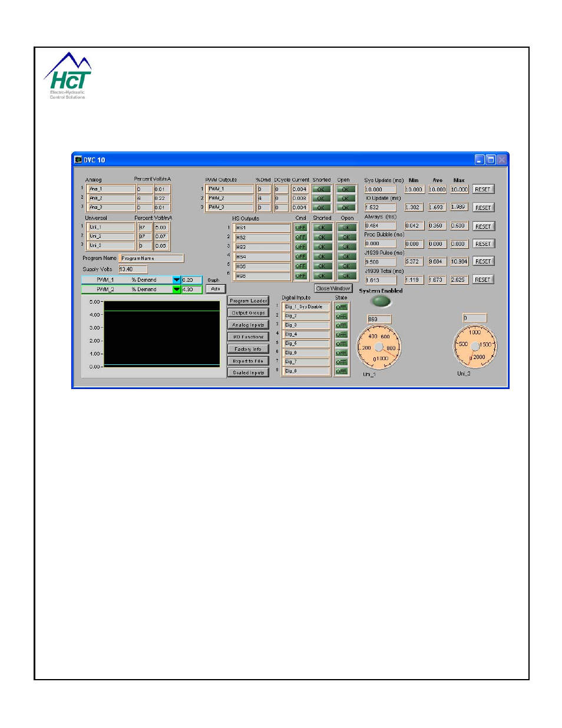Reset the J1939 Pulse timing statistics
The image size is (562, 728).
[x=483, y=261]
